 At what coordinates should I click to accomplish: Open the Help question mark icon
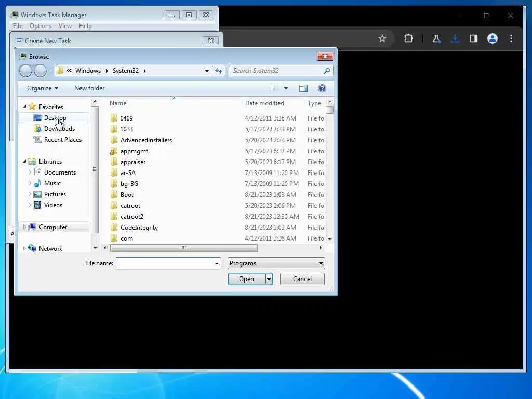coord(322,88)
